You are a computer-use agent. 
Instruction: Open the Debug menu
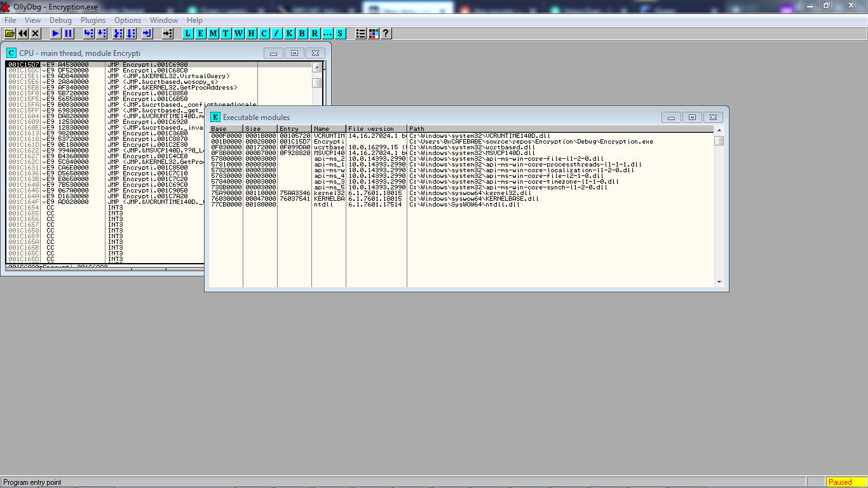coord(60,20)
